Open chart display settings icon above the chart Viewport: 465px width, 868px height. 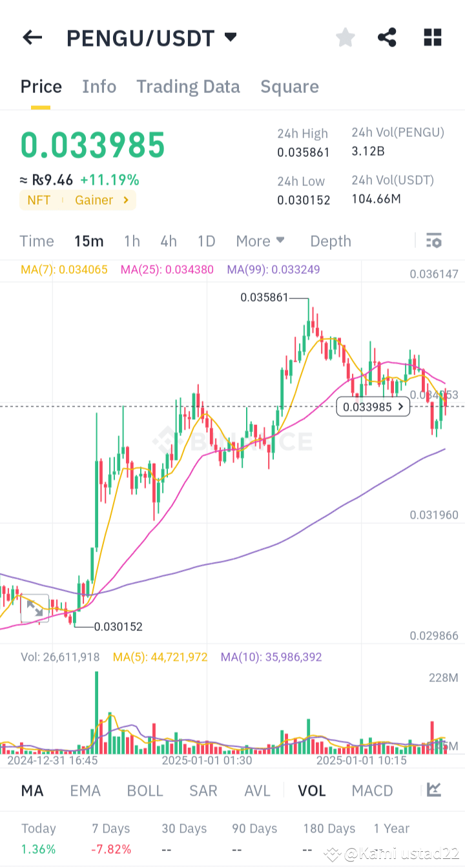tap(433, 240)
